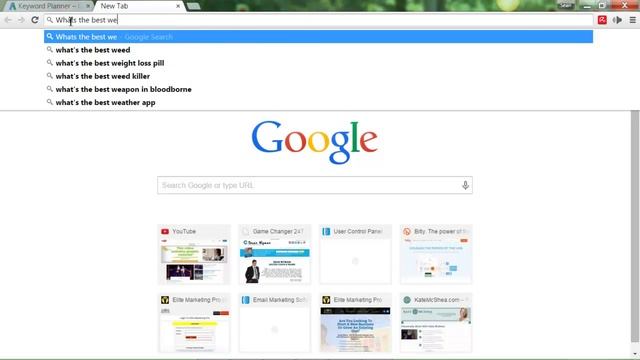Click the browser Forward arrow
The width and height of the screenshot is (640, 360).
click(21, 20)
